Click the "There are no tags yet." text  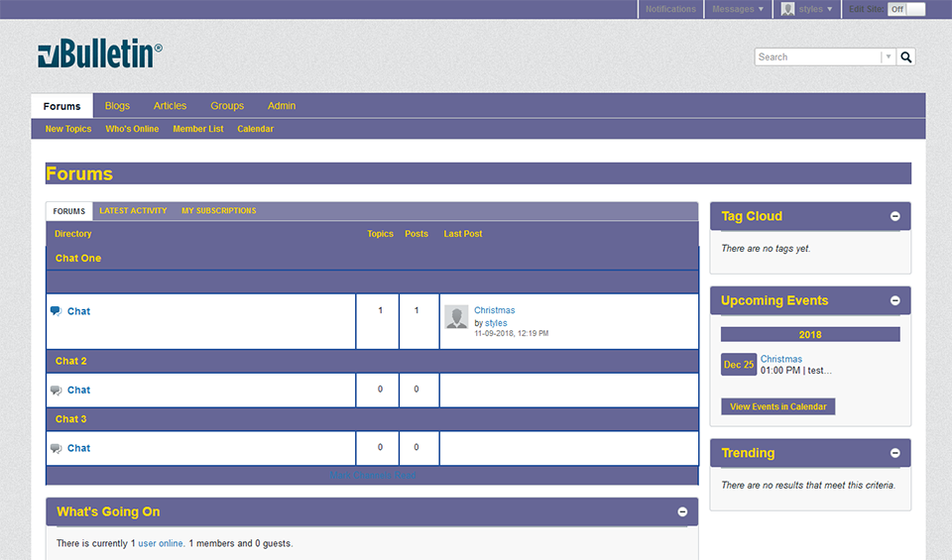click(x=766, y=249)
